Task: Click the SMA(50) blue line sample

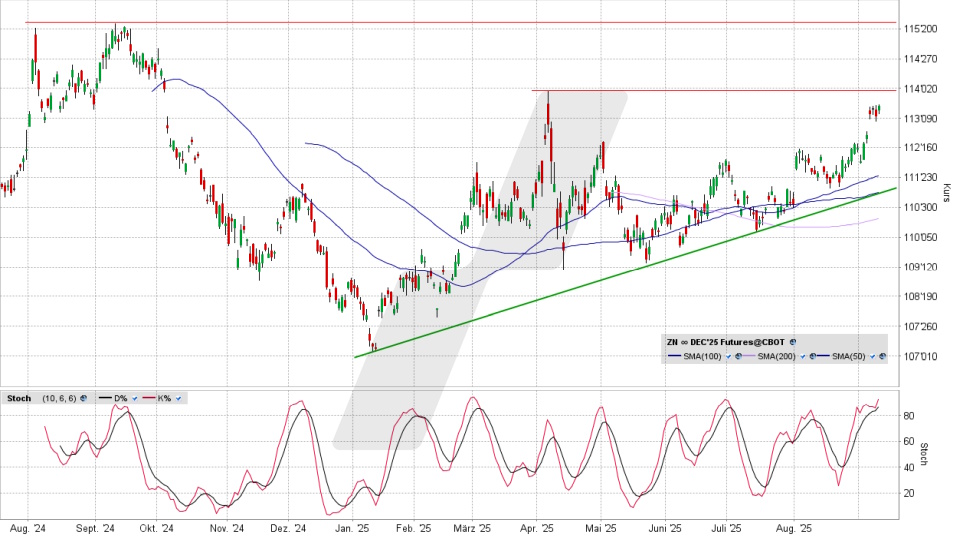Action: [x=823, y=356]
